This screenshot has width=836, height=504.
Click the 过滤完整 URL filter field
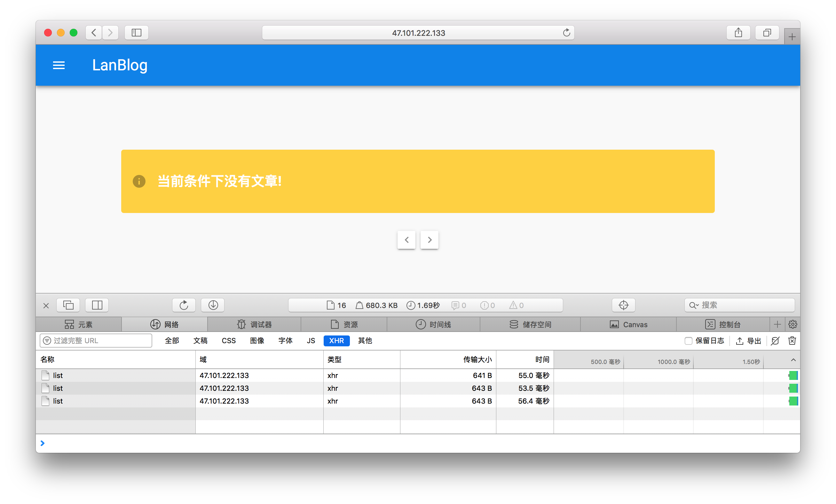pos(96,341)
